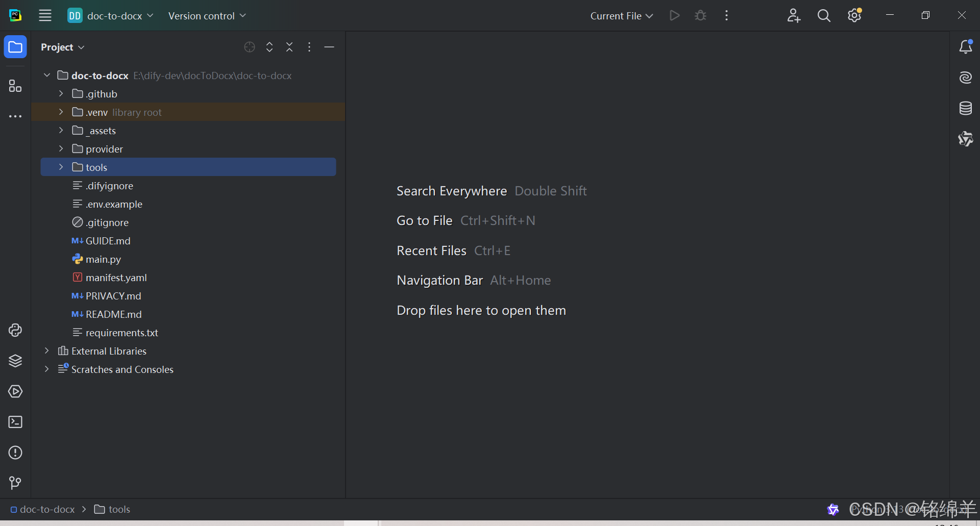Open the Python Packages tool window
Screen dimensions: 980x526
[15, 361]
